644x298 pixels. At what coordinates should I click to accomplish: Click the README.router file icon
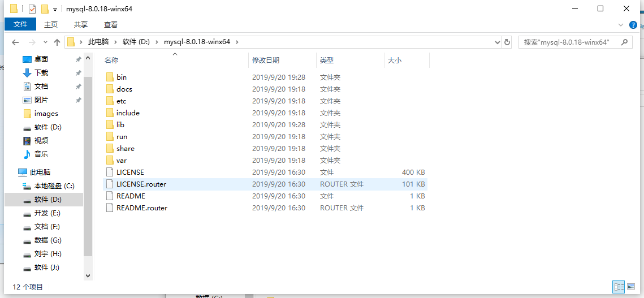(109, 208)
